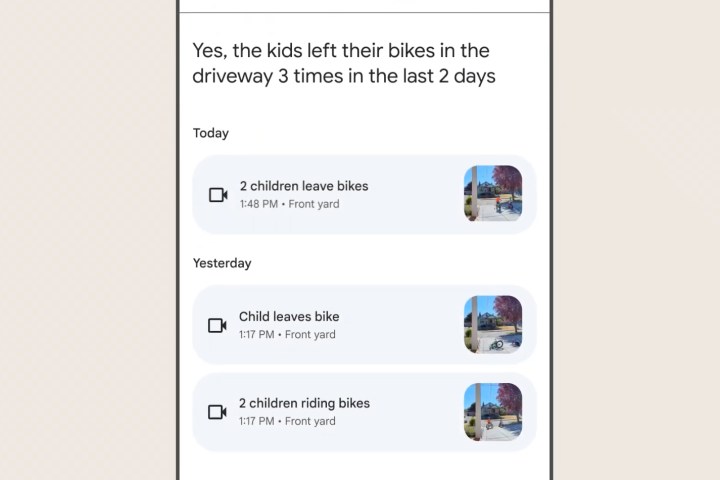Click the camera icon beside "2 children riding bikes"
The image size is (720, 480).
pyautogui.click(x=217, y=412)
